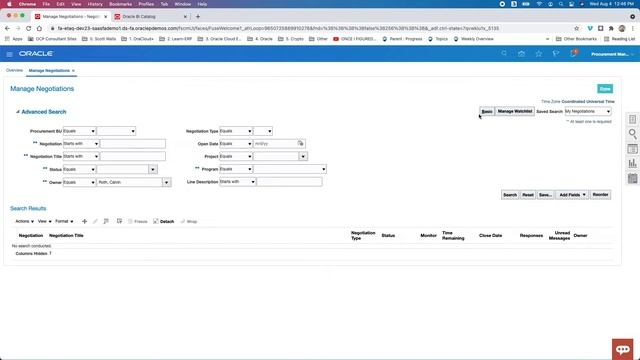Switch to Oracle BI Catalog browser tab
The width and height of the screenshot is (640, 360).
pyautogui.click(x=151, y=17)
